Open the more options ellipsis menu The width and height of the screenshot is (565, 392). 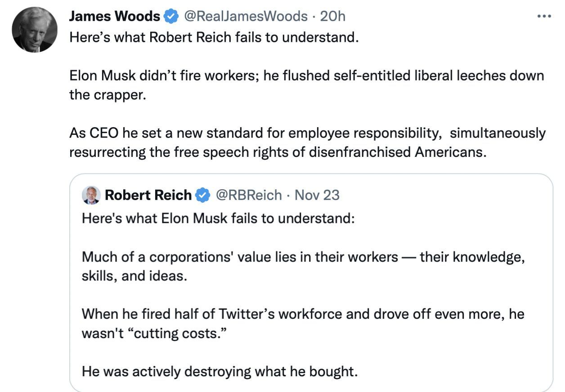544,17
